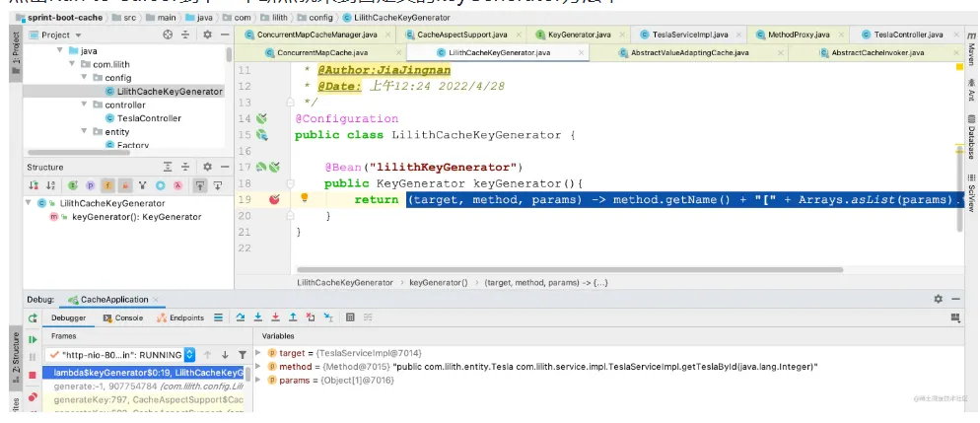Toggle Show Non-Public members in Structure

125,185
